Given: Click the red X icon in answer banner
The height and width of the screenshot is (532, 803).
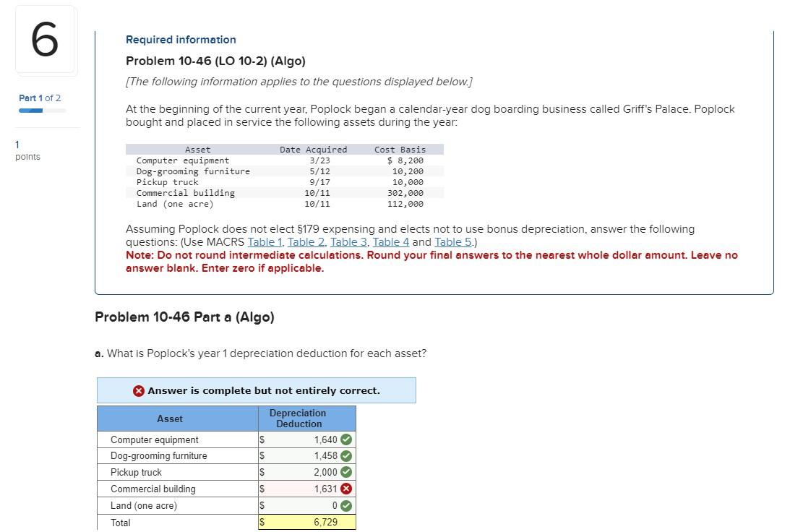Looking at the screenshot, I should pos(138,390).
